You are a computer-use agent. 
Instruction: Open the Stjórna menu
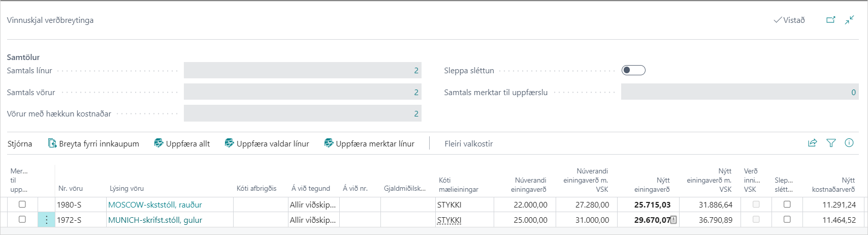20,143
